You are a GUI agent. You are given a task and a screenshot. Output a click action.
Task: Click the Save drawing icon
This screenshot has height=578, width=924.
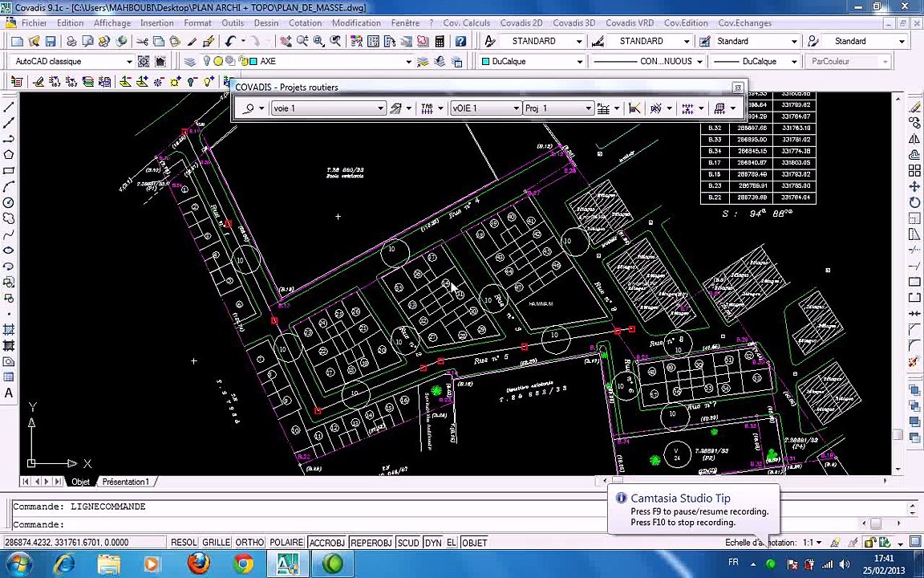[51, 41]
